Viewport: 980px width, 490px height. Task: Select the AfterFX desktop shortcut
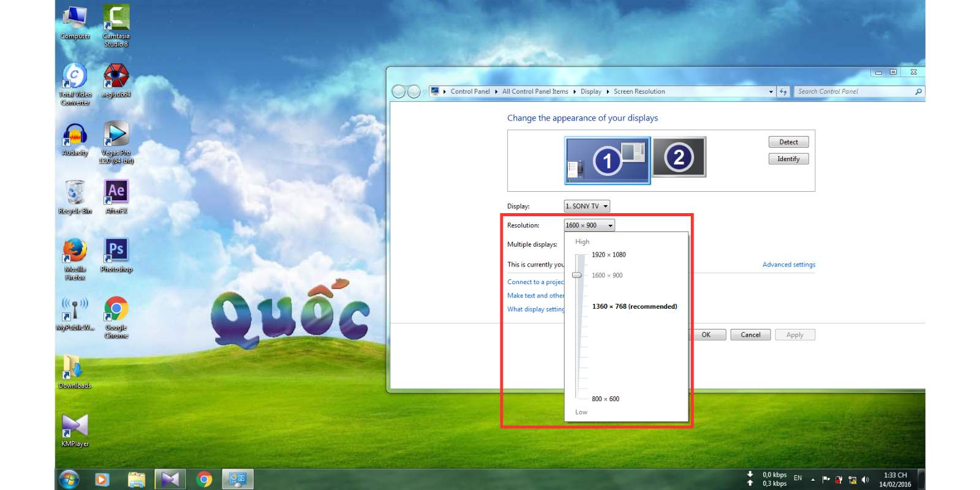tap(116, 197)
